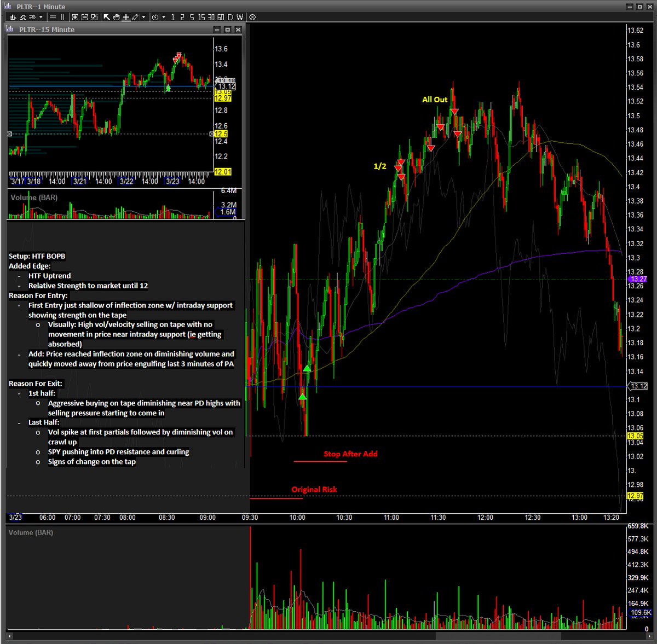Viewport: 657px width, 644px height.
Task: Click 'Volume (BAR)' label in main chart
Action: click(x=31, y=532)
